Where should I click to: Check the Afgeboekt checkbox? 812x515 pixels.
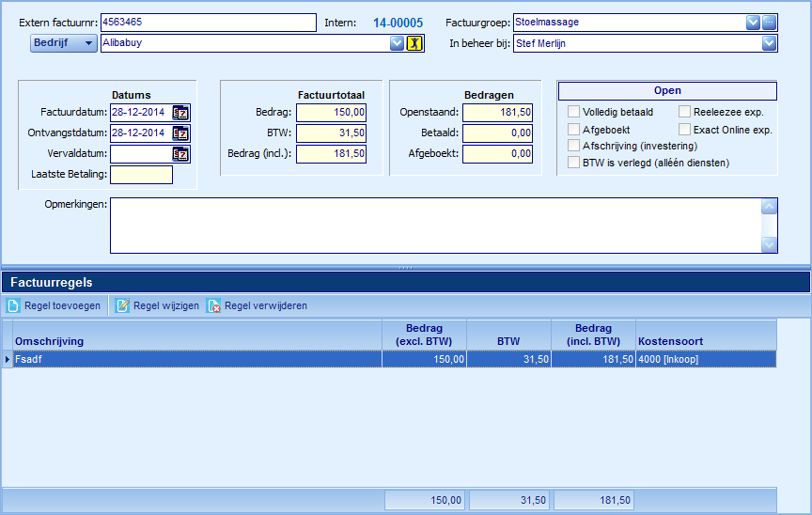point(573,129)
